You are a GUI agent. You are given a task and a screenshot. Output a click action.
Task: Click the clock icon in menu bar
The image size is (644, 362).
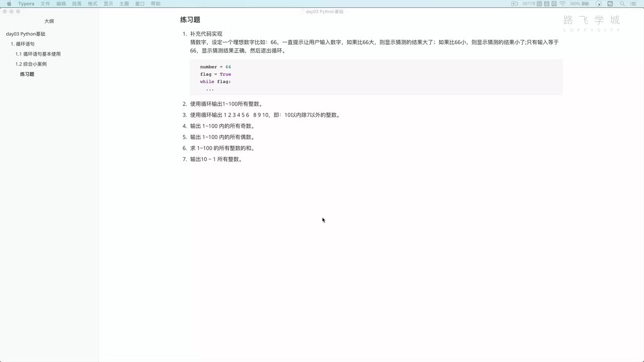598,4
